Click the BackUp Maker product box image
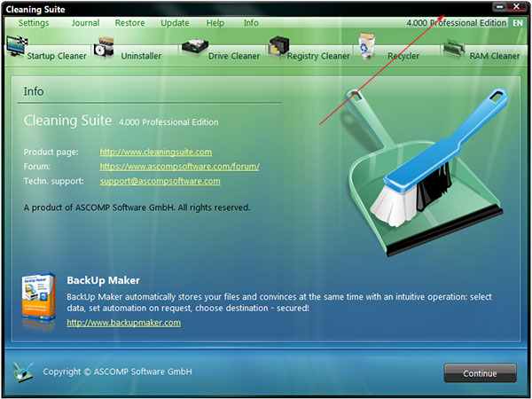Viewport: 532px width, 399px height. pyautogui.click(x=39, y=300)
